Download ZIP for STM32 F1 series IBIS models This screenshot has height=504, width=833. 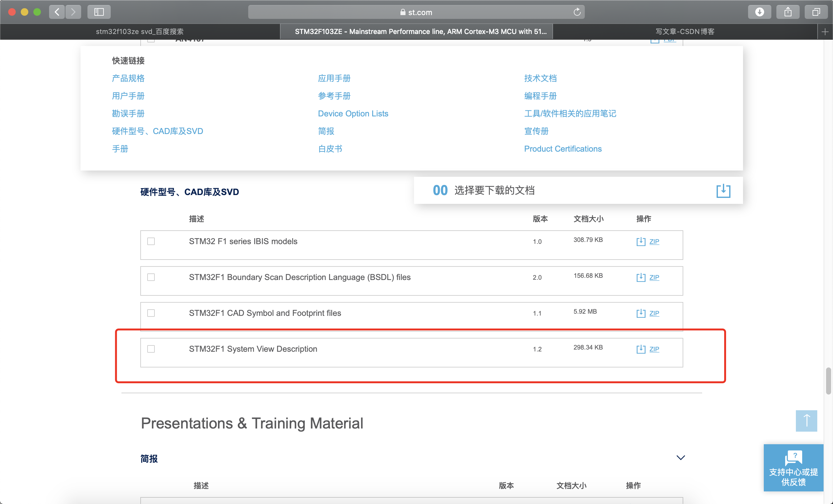coord(654,241)
